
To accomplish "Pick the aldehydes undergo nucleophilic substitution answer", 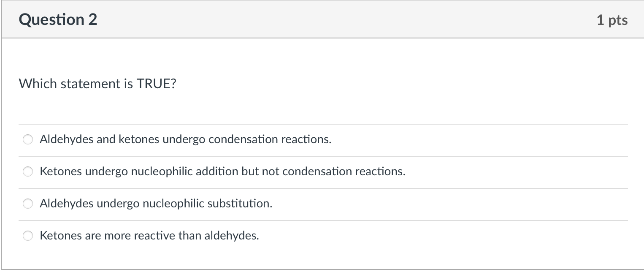I will [x=156, y=204].
